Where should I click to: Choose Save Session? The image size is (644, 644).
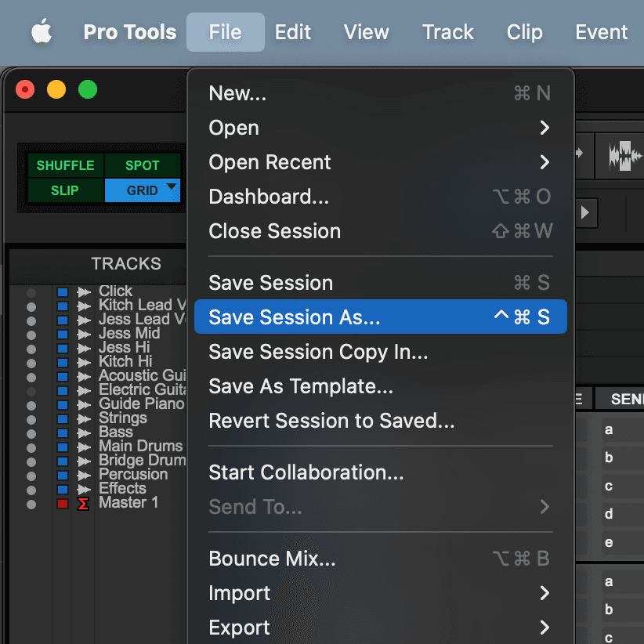click(x=380, y=283)
